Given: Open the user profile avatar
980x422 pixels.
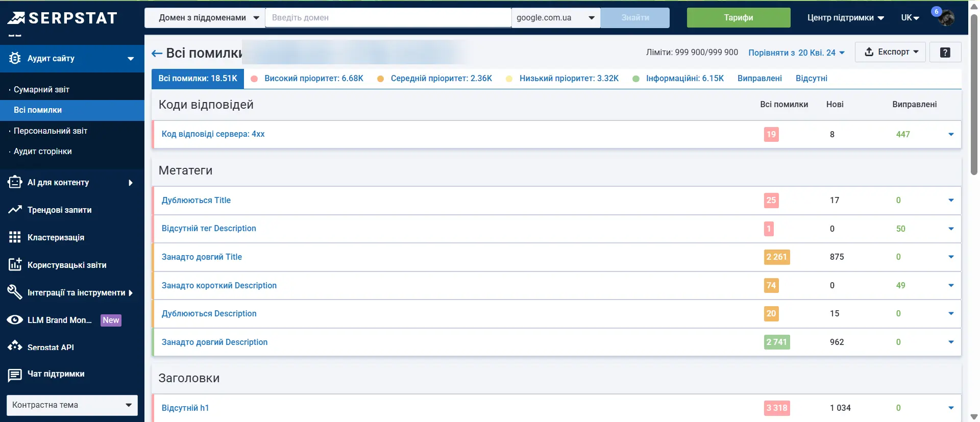Looking at the screenshot, I should (946, 18).
